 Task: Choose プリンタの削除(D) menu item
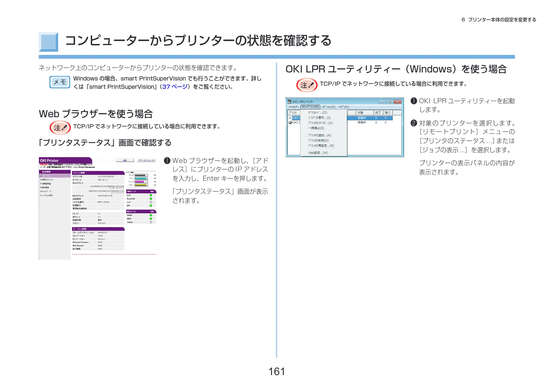click(x=318, y=141)
